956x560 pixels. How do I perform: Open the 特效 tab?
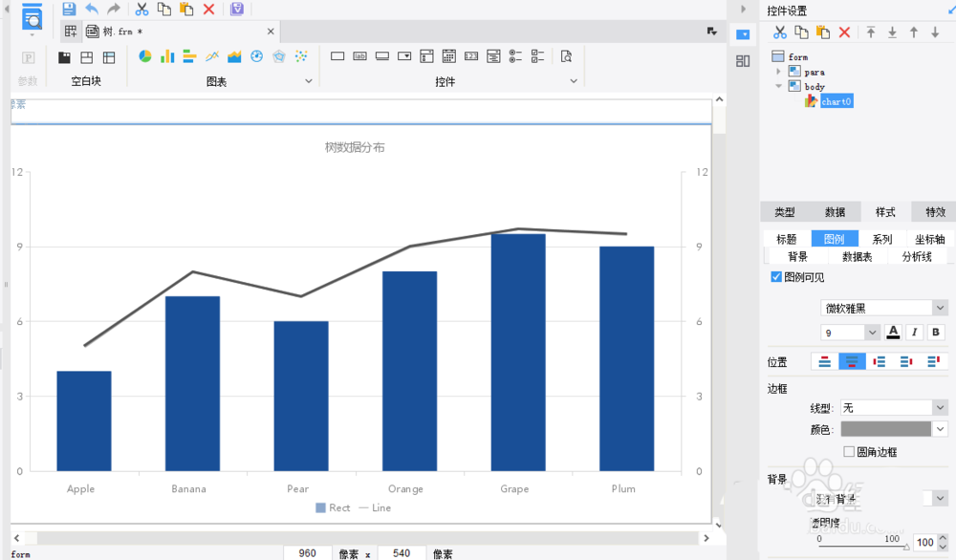click(x=934, y=212)
